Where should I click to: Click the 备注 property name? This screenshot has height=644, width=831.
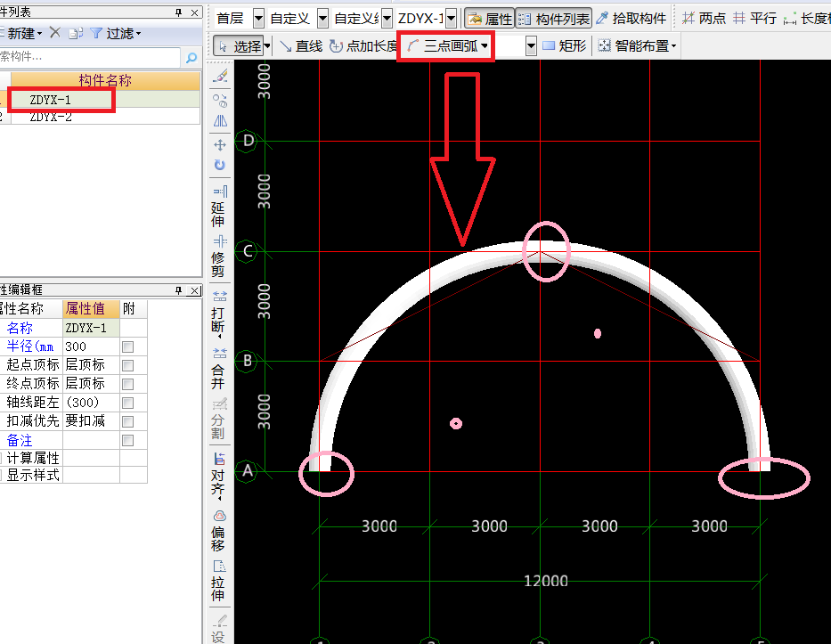point(19,440)
